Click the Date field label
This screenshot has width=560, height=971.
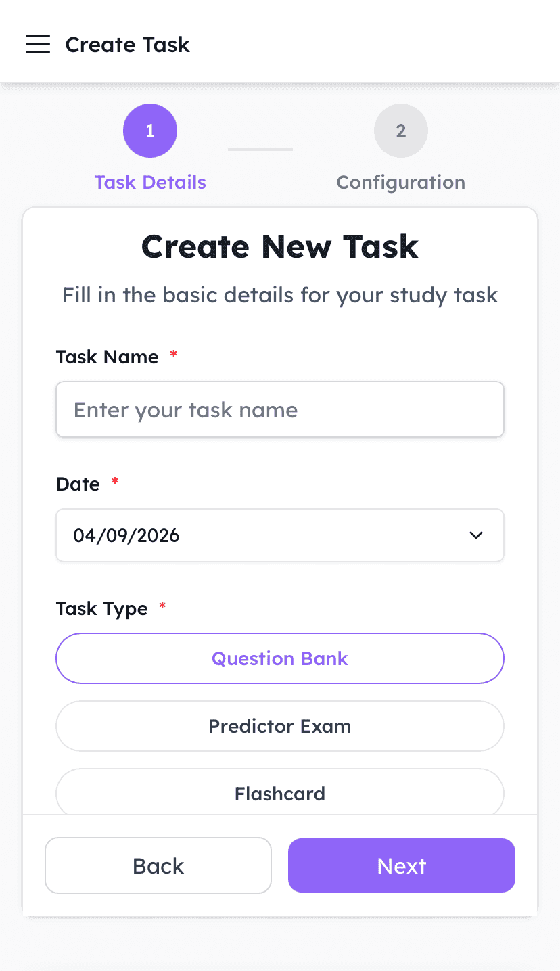tap(78, 484)
